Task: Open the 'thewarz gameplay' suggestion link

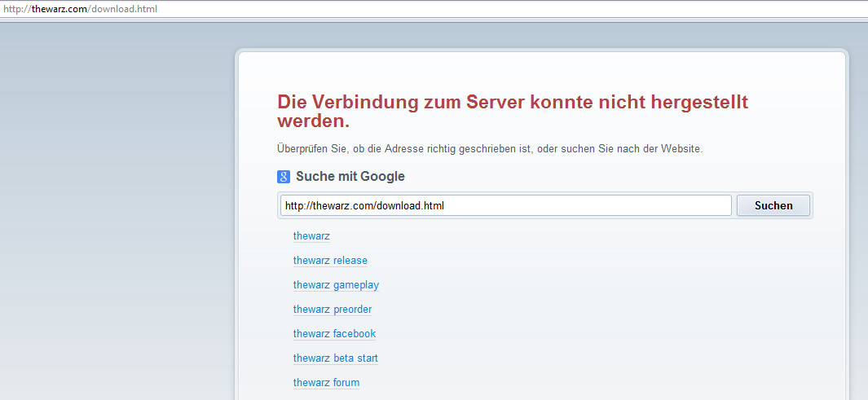Action: click(x=336, y=285)
